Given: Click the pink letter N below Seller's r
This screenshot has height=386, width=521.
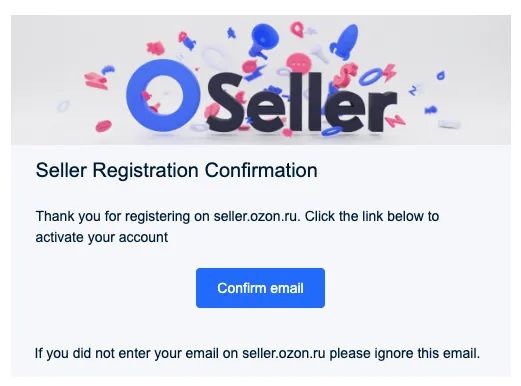Looking at the screenshot, I should pyautogui.click(x=395, y=120).
